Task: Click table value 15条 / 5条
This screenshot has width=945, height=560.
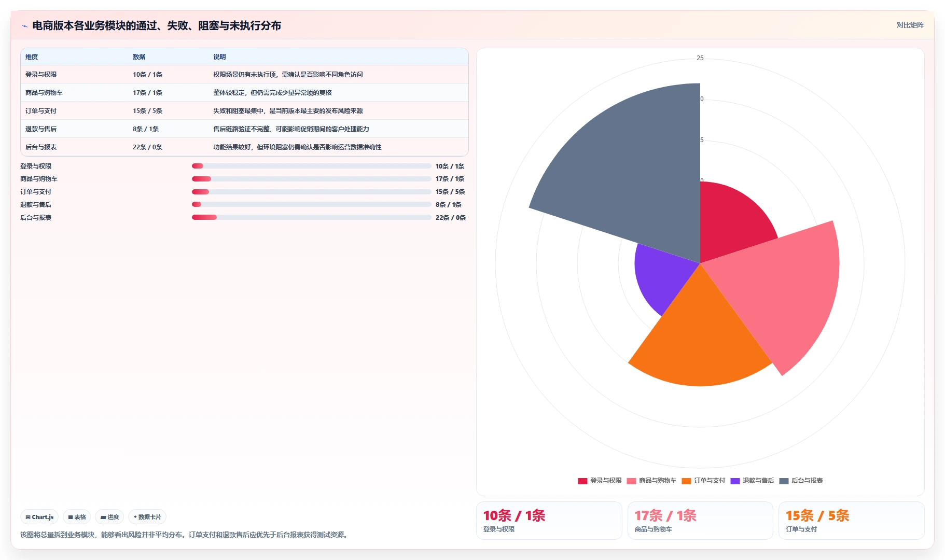Action: point(147,111)
